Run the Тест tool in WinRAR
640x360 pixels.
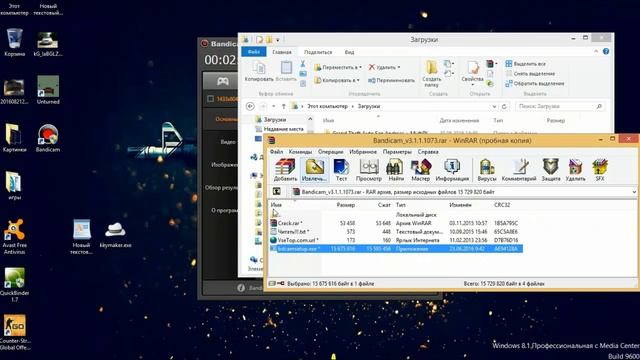[341, 169]
